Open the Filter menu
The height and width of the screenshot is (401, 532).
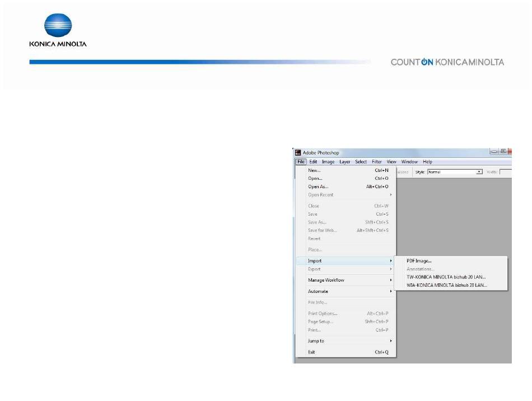tap(377, 162)
